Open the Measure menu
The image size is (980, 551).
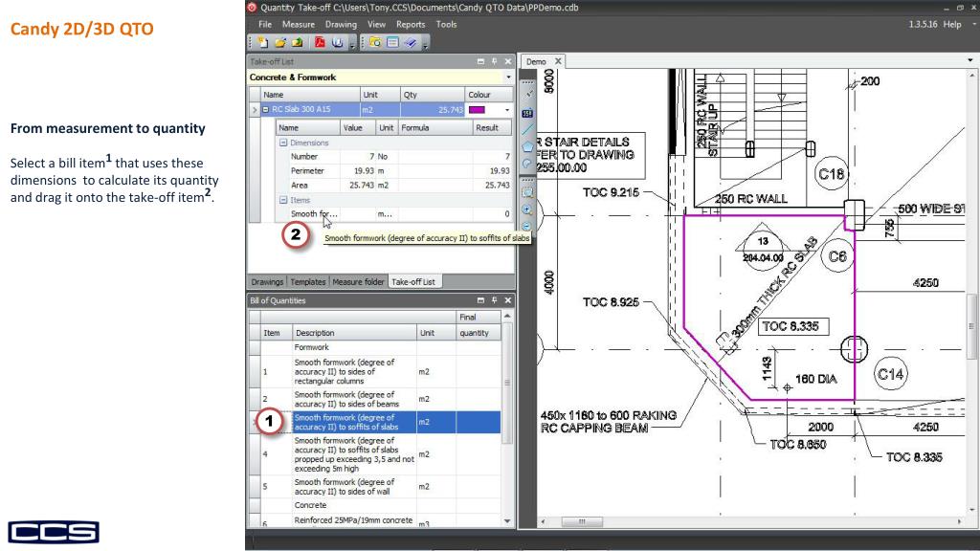299,24
